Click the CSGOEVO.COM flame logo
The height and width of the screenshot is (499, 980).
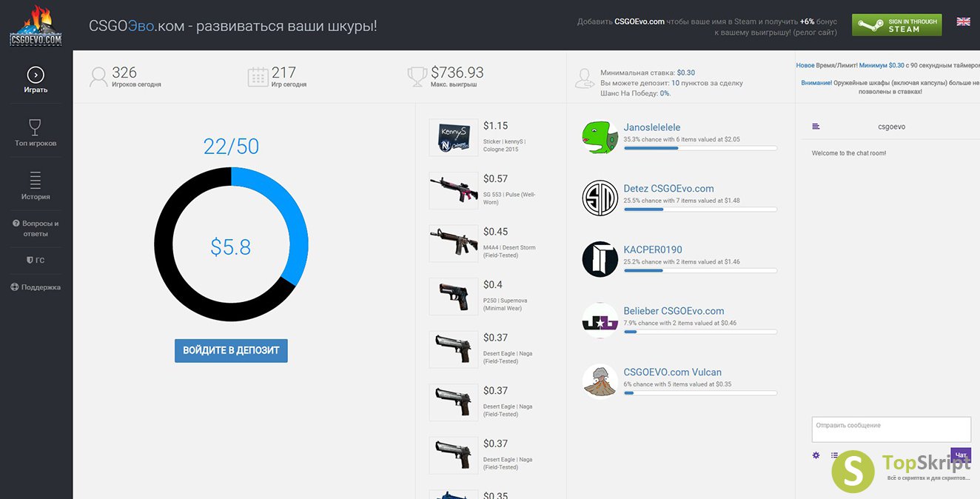coord(36,26)
